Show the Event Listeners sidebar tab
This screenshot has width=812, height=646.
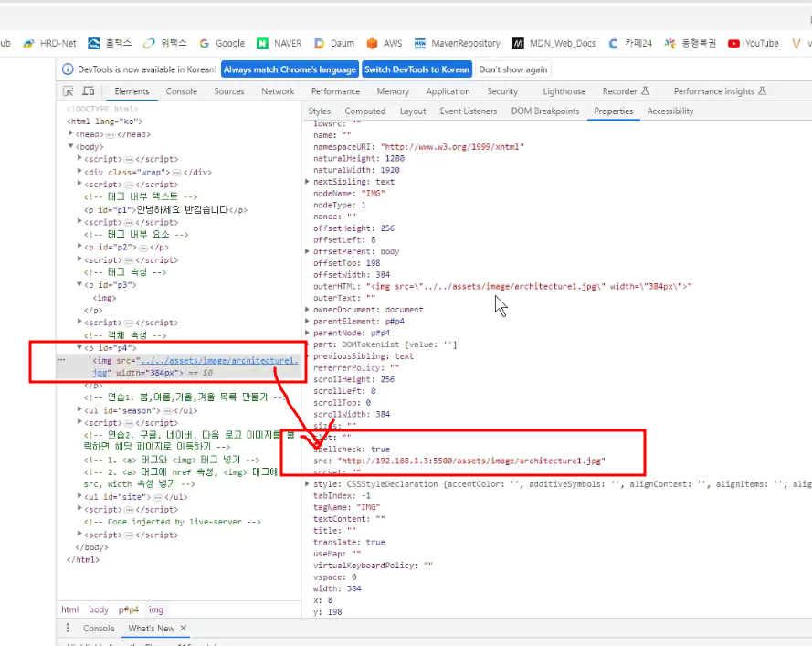click(469, 111)
